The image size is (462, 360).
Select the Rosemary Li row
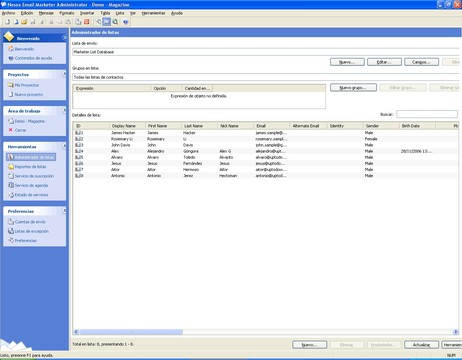pyautogui.click(x=266, y=139)
